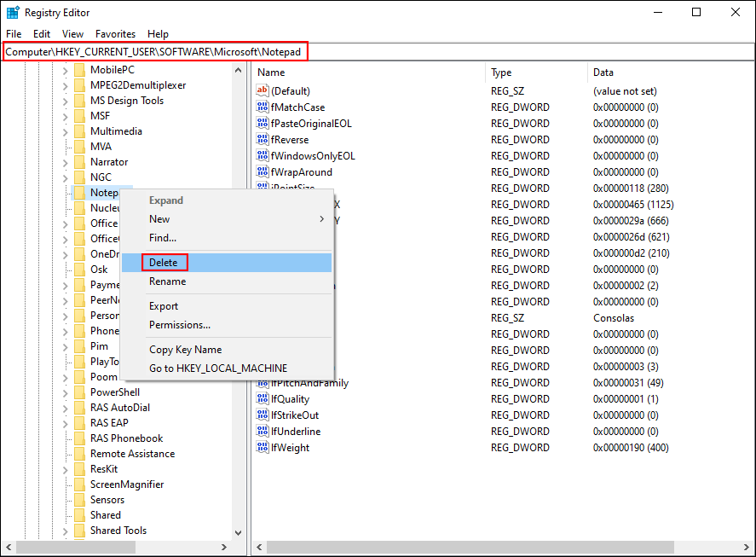Open the Help menu
756x557 pixels.
pyautogui.click(x=159, y=34)
